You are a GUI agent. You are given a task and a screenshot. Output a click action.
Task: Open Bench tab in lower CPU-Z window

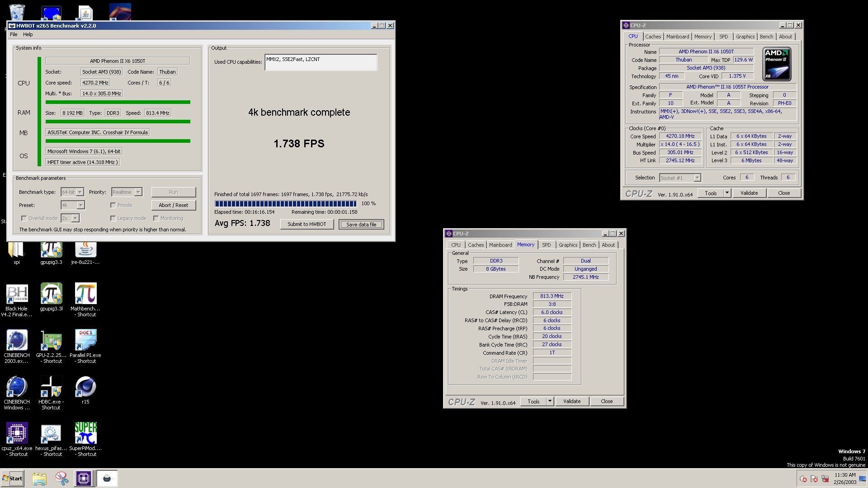(x=589, y=245)
